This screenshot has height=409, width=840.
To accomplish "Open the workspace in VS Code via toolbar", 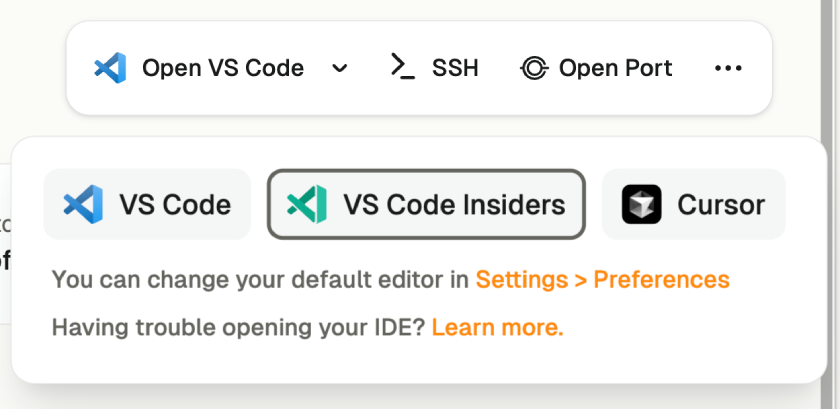I will (x=199, y=68).
